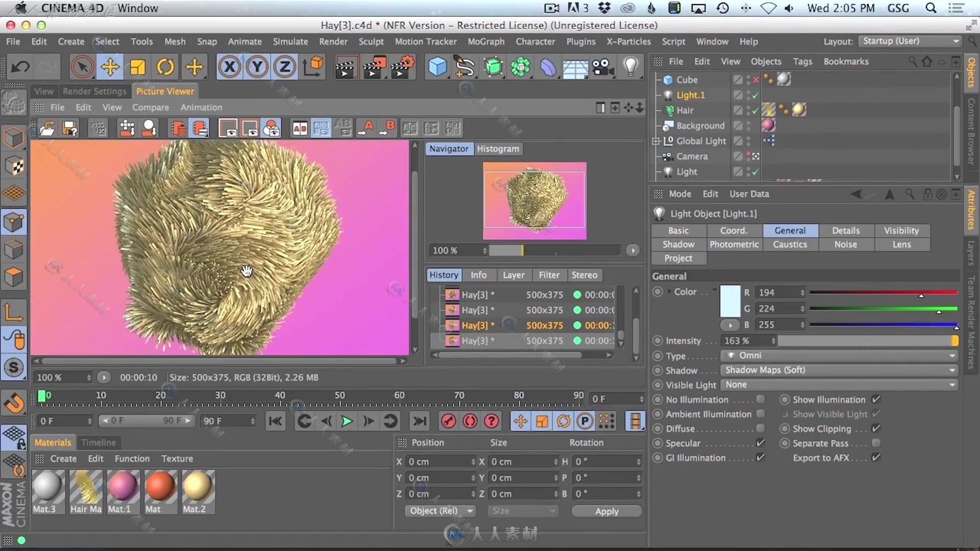Screen dimensions: 980x551
Task: Adjust the Intensity slider
Action: tap(868, 341)
